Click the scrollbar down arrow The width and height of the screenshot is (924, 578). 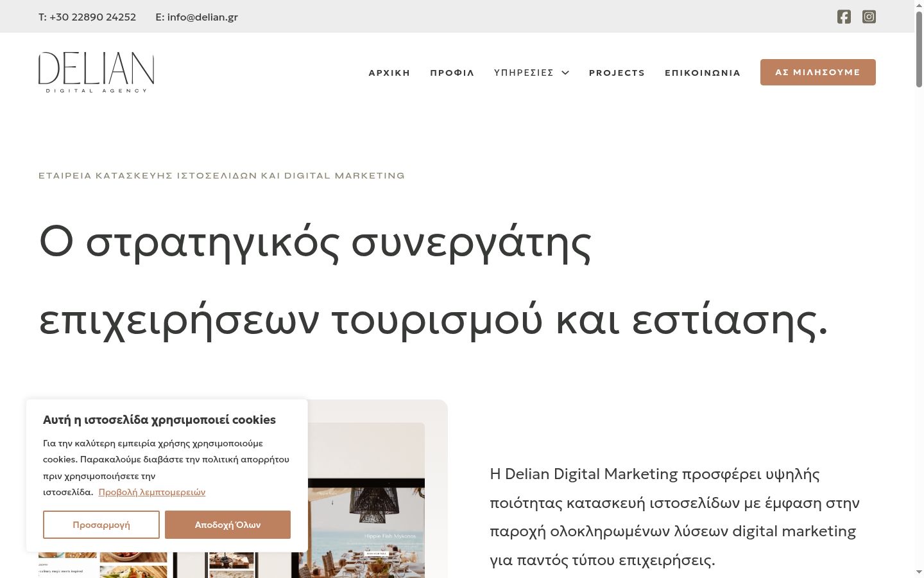[x=919, y=572]
